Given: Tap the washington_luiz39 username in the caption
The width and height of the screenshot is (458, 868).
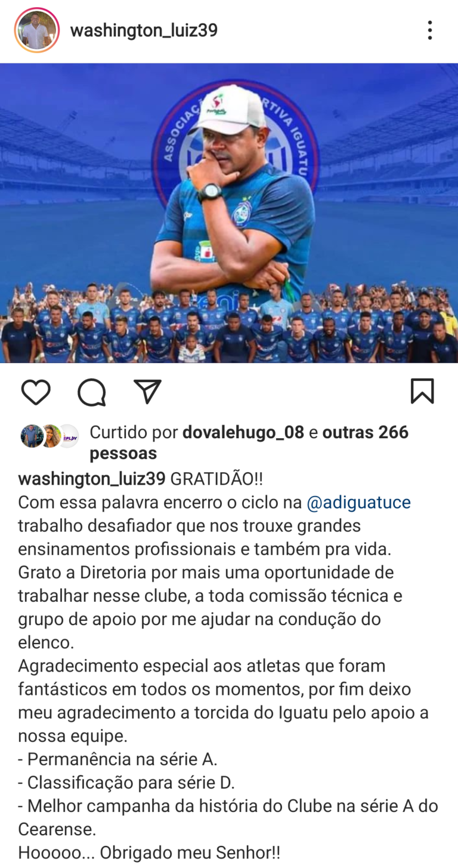Looking at the screenshot, I should [91, 479].
